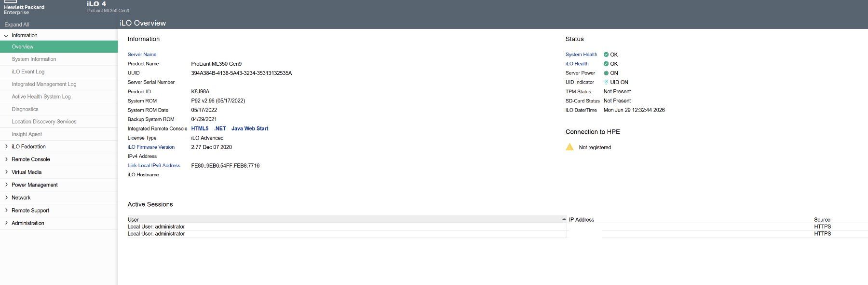Sort sessions by Source column
The image size is (868, 285).
click(x=822, y=220)
